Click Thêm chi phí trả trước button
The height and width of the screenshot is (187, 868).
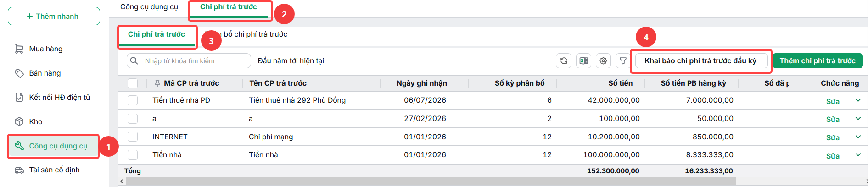tap(818, 60)
